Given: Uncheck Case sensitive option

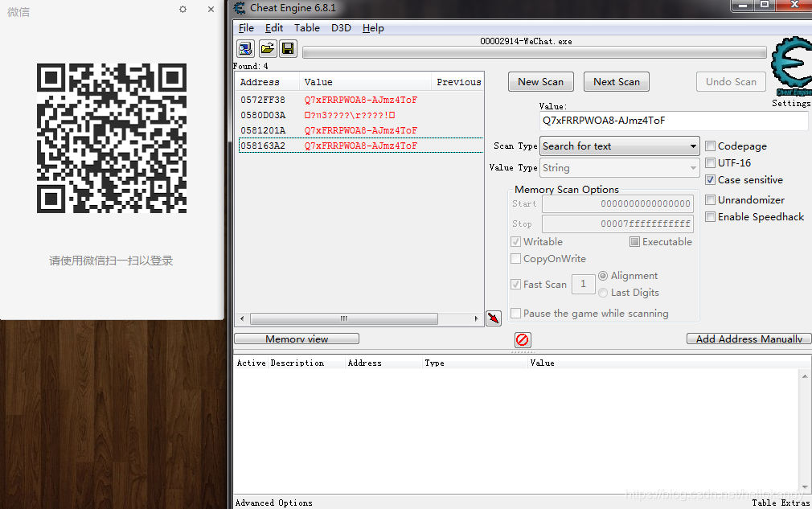Looking at the screenshot, I should click(711, 180).
